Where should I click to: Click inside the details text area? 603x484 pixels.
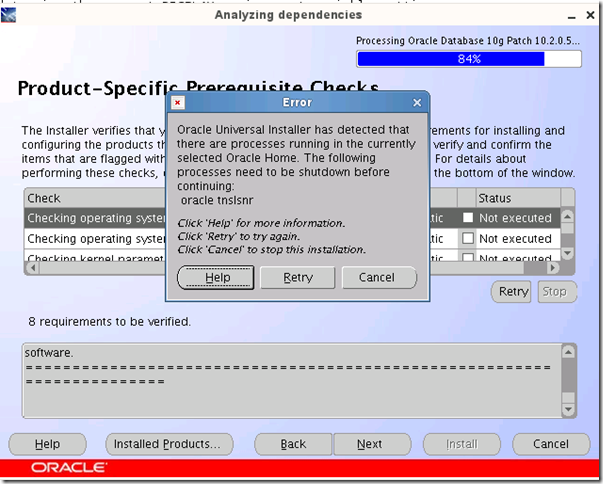click(x=292, y=381)
